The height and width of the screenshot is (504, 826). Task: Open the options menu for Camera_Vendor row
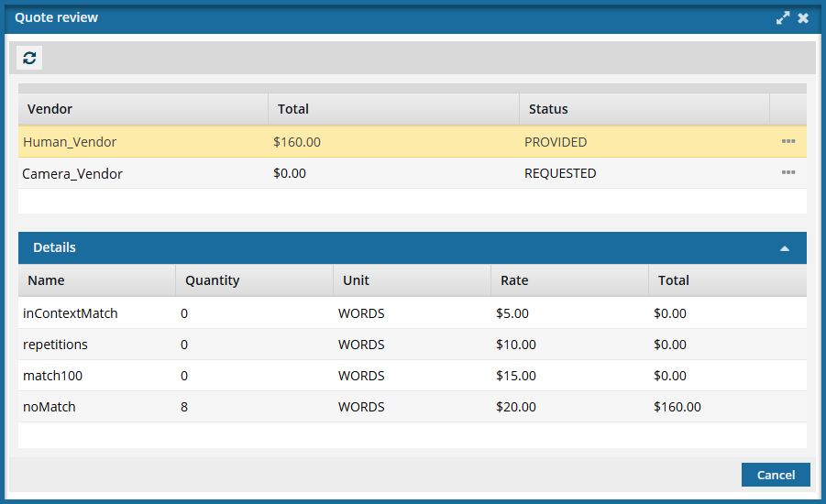coord(787,173)
